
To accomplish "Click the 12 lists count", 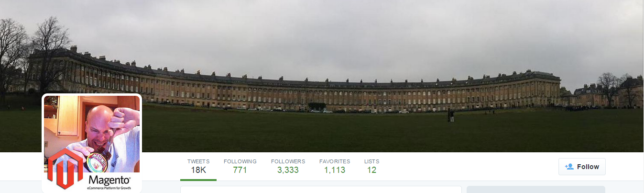I will point(372,170).
